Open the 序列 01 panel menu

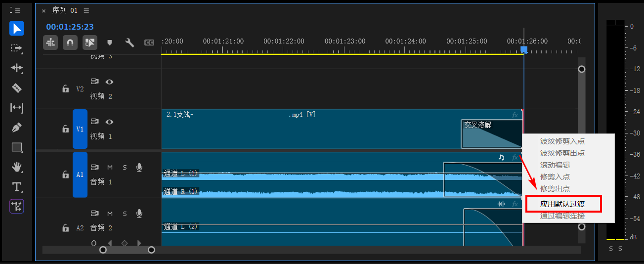[86, 10]
